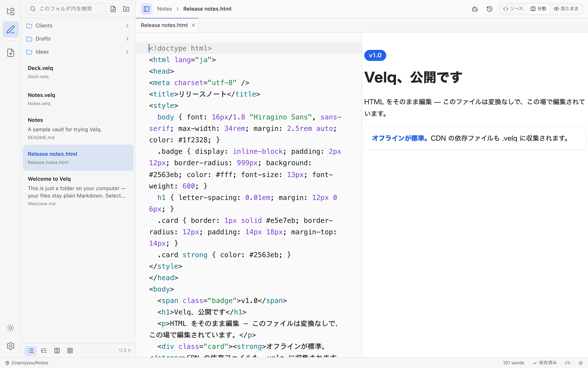
Task: Click the 保存済み saved status
Action: pyautogui.click(x=545, y=363)
